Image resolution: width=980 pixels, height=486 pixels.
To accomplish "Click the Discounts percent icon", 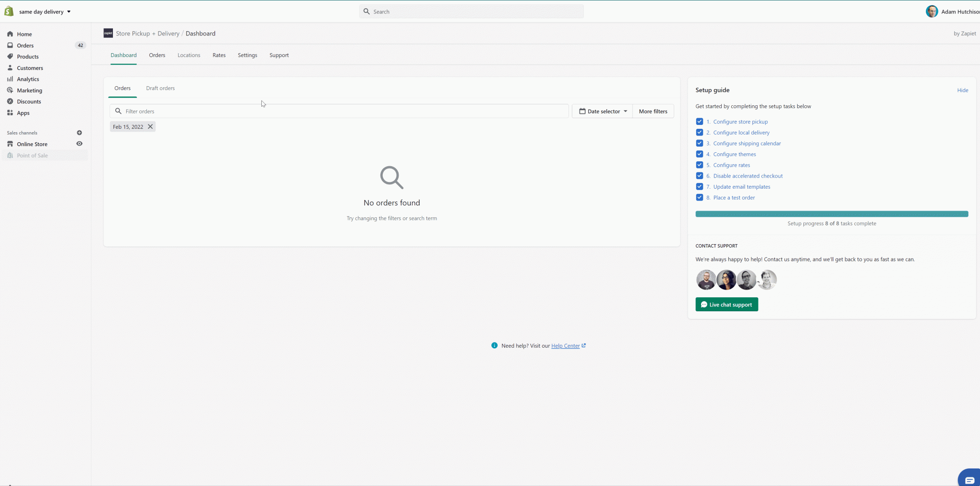I will click(10, 102).
